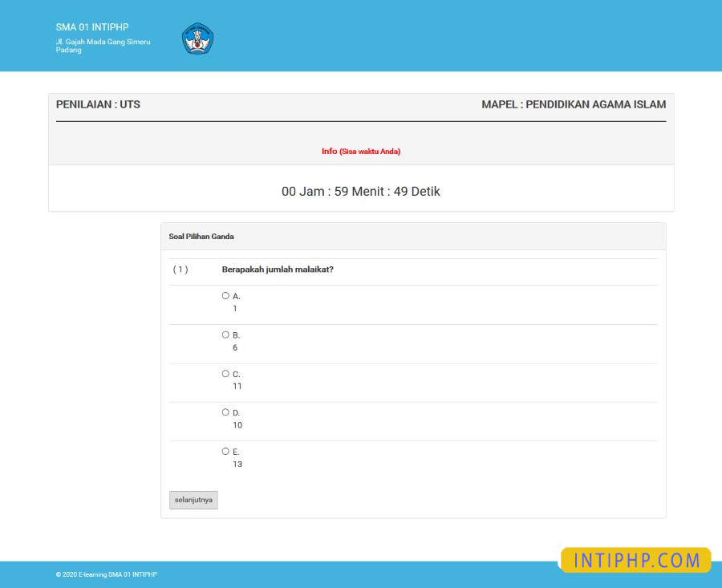Click the blue header banner area

coord(481,36)
